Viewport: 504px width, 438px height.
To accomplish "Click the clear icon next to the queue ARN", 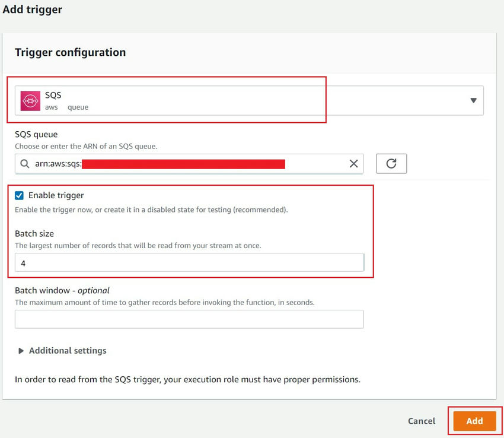I will [x=354, y=164].
